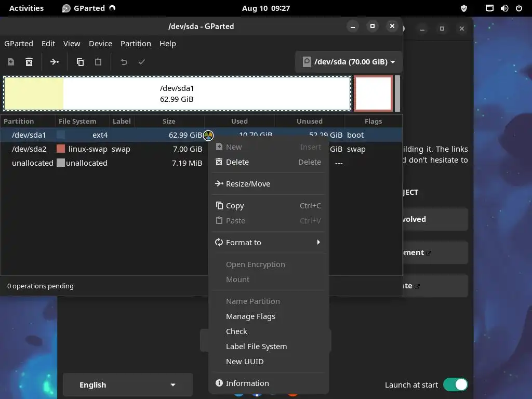Screen dimensions: 532x399
Task: Select Label File System in the context menu
Action: (268, 347)
